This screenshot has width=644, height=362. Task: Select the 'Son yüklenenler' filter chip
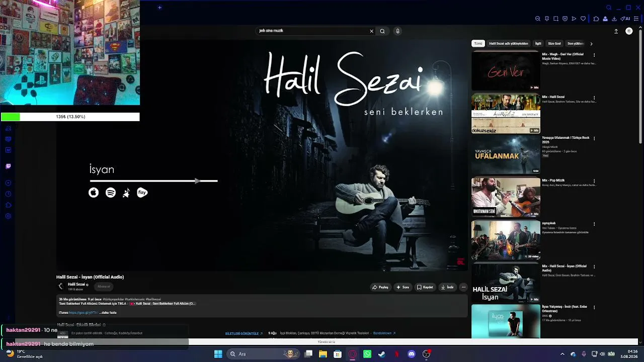tap(575, 43)
